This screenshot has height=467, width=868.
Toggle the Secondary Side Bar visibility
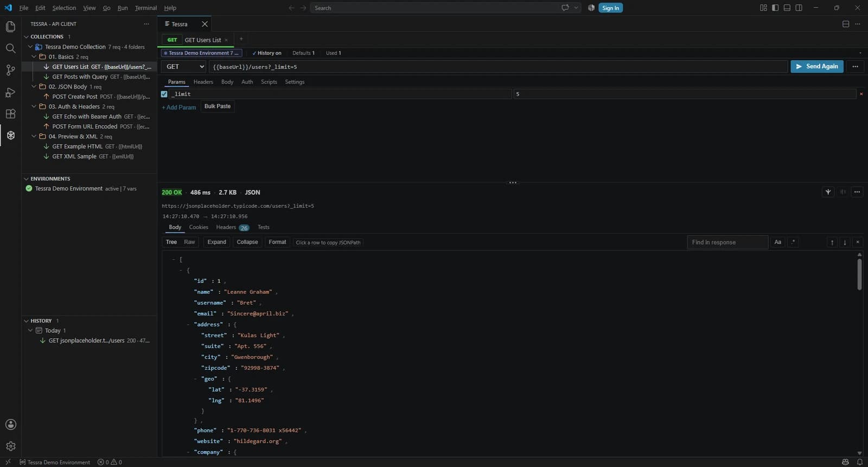click(799, 8)
